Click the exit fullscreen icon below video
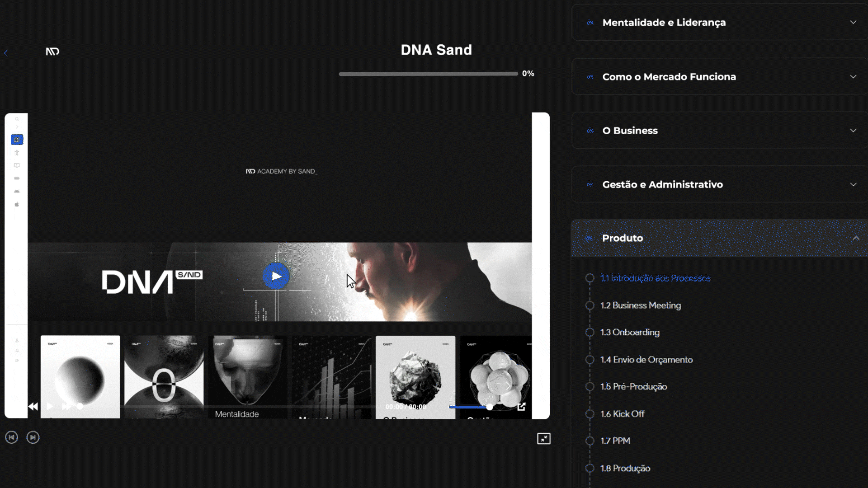This screenshot has width=868, height=488. pos(544,438)
